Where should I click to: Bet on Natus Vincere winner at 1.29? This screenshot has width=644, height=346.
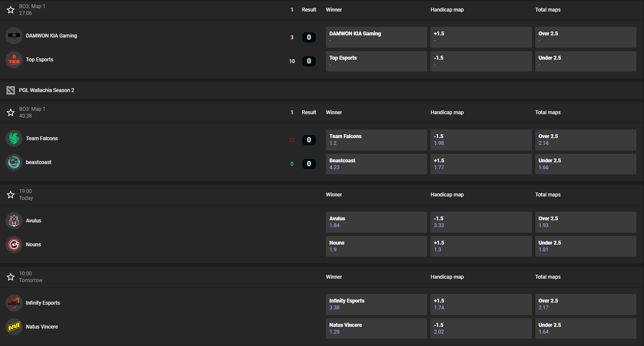pos(376,329)
